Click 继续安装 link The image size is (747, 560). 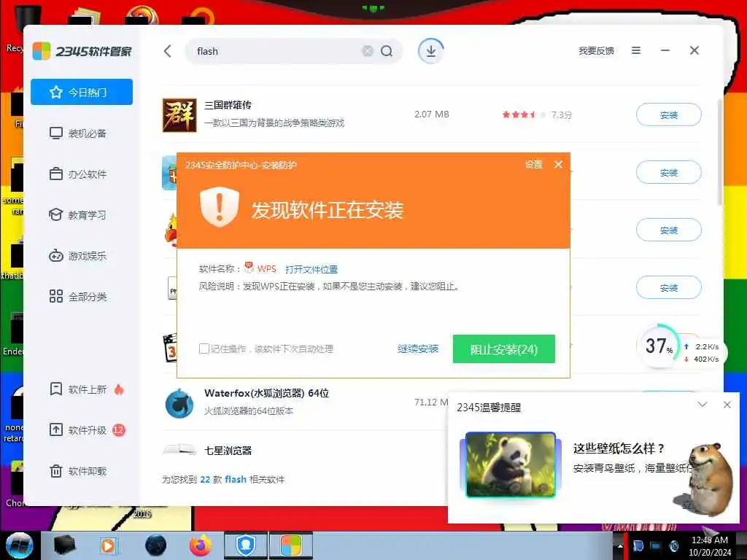click(x=418, y=349)
